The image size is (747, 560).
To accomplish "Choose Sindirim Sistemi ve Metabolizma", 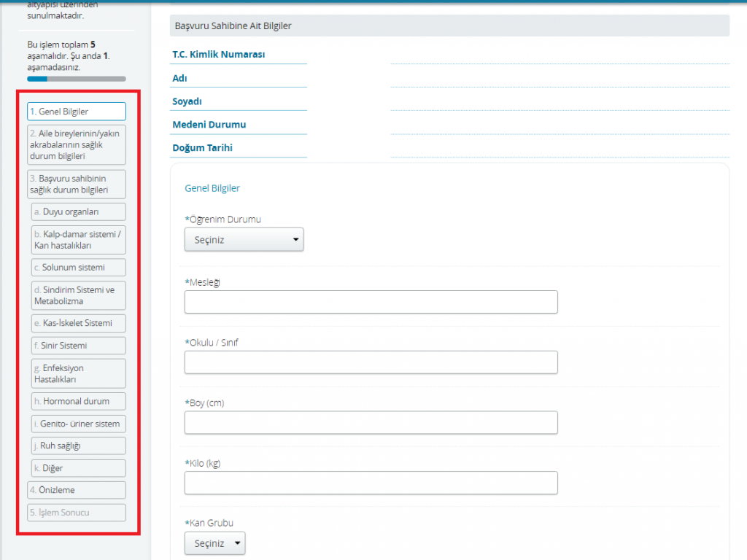I will [79, 295].
